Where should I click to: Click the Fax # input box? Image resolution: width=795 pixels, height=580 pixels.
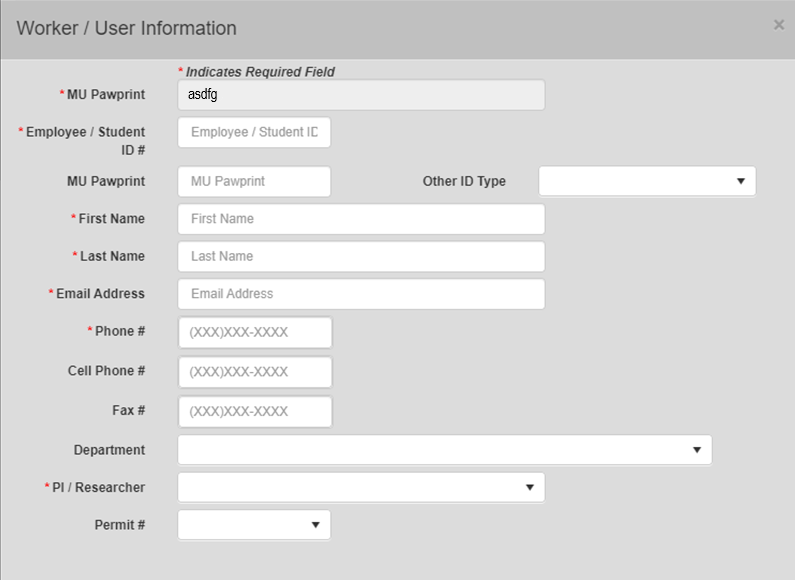(255, 411)
